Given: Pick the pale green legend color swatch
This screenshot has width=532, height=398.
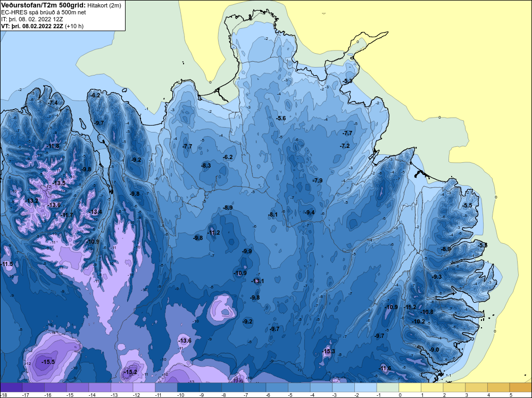Looking at the screenshot, I should [388, 387].
